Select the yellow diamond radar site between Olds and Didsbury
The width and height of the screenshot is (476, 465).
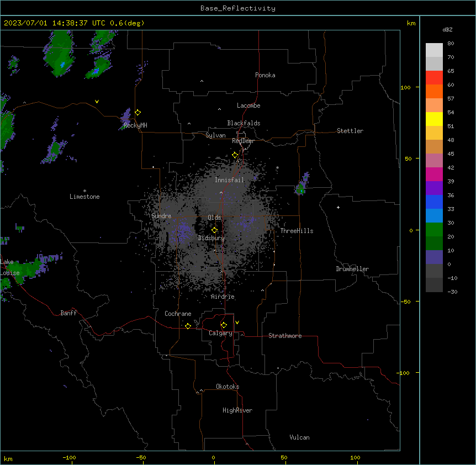pyautogui.click(x=215, y=230)
